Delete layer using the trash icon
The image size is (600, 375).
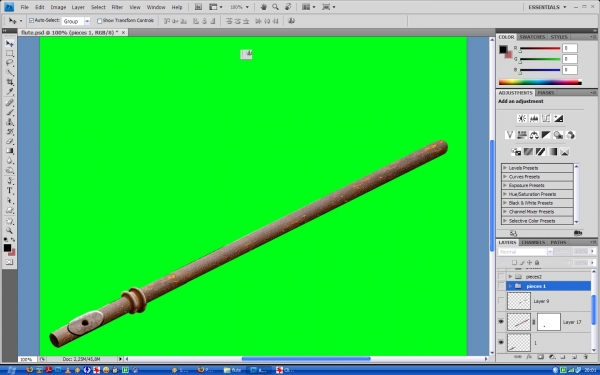click(585, 357)
